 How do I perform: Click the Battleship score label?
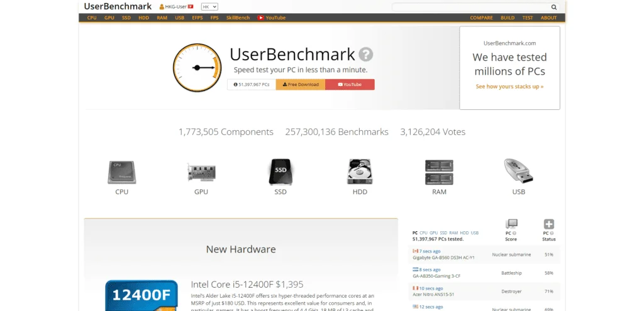[x=511, y=273]
